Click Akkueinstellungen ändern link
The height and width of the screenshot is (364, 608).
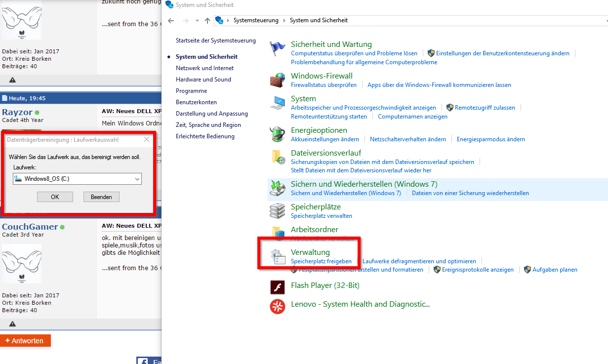click(325, 139)
